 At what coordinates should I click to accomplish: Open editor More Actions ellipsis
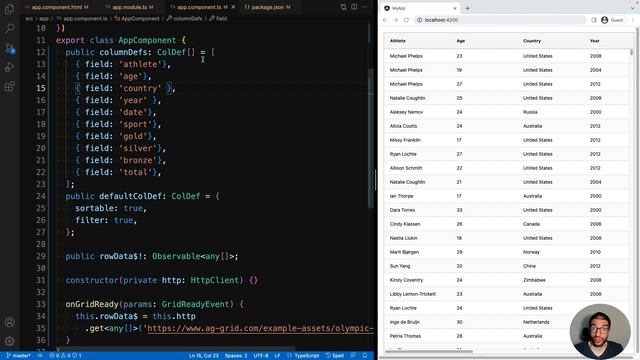click(x=364, y=7)
